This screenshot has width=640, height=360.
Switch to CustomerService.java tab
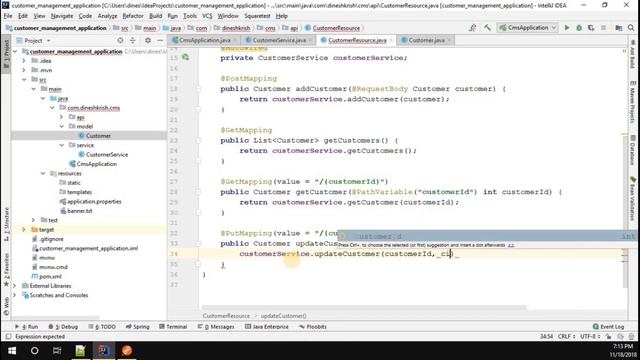click(279, 40)
